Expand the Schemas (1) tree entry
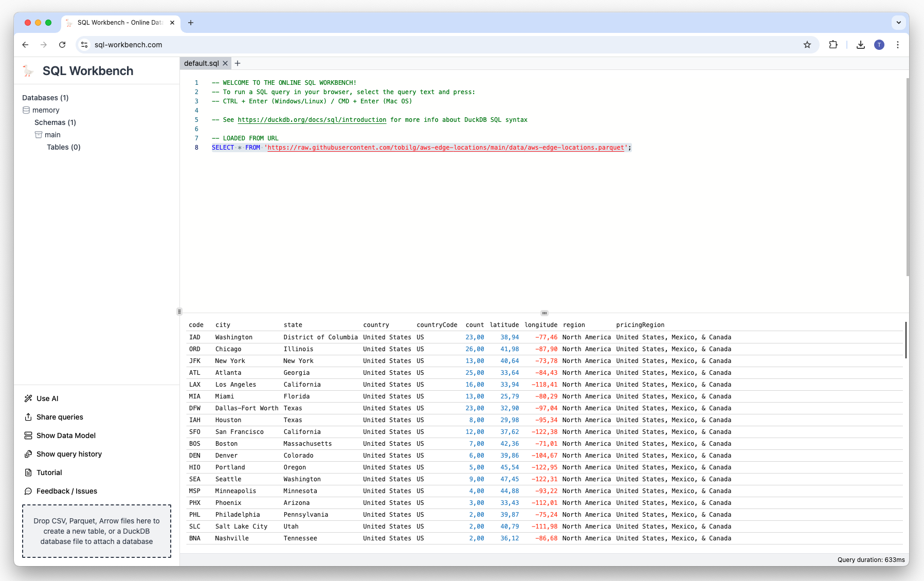Viewport: 924px width, 581px height. (x=55, y=122)
